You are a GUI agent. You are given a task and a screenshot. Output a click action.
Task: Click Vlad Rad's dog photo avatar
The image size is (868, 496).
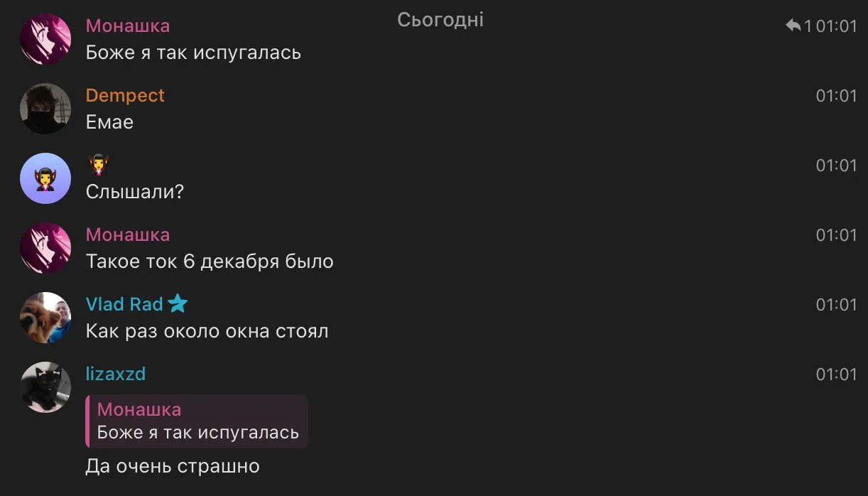pos(45,318)
